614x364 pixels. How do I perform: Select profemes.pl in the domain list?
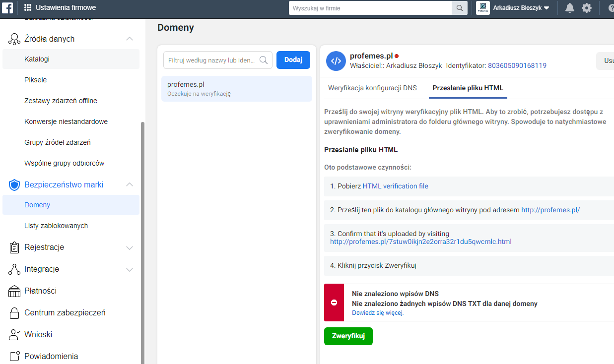point(237,89)
